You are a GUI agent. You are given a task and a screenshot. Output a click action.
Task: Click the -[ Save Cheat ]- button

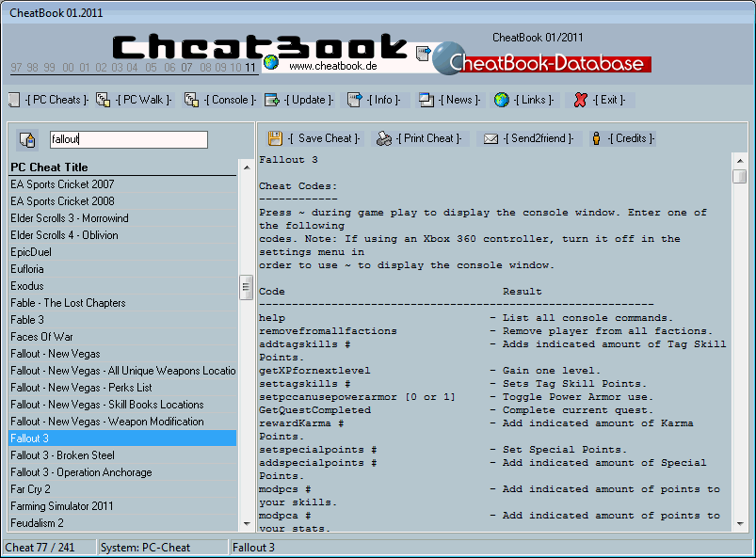click(324, 138)
